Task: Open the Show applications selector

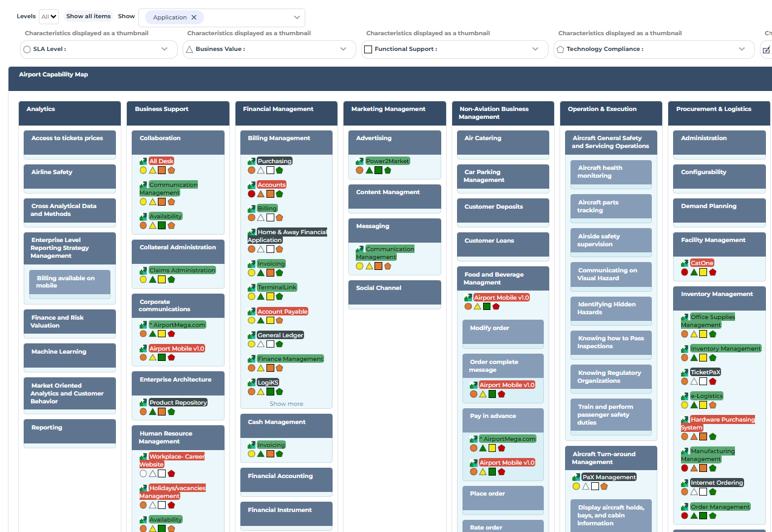Action: coord(296,17)
